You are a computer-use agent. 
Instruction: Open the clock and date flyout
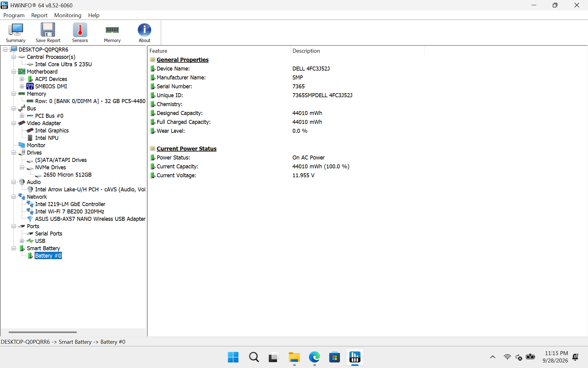(x=555, y=357)
